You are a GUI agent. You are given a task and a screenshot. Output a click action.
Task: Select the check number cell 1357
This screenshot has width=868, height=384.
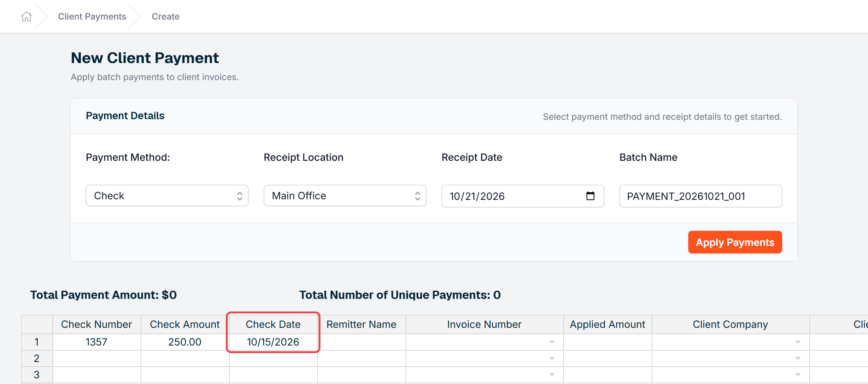(x=97, y=342)
